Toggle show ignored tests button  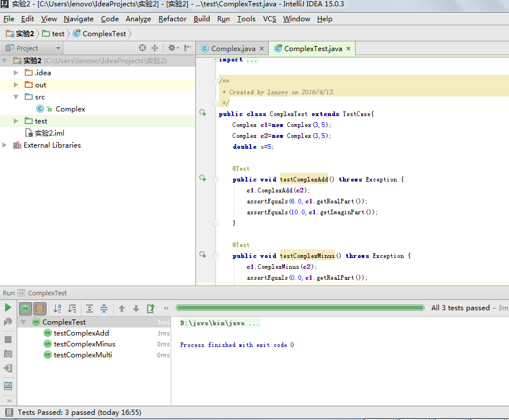(40, 309)
